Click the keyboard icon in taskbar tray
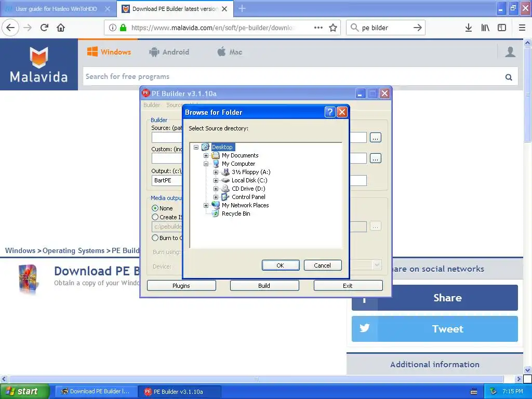Viewport: 532px width, 399px height. tap(474, 392)
